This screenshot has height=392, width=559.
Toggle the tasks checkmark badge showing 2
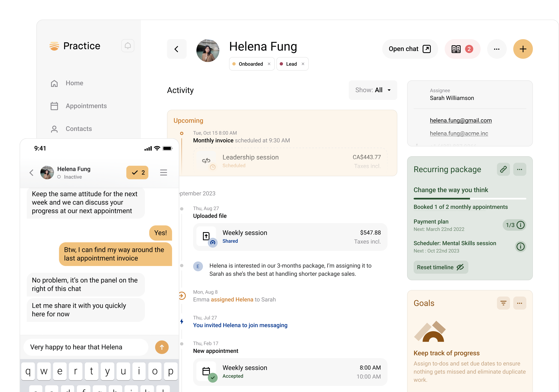coord(137,172)
